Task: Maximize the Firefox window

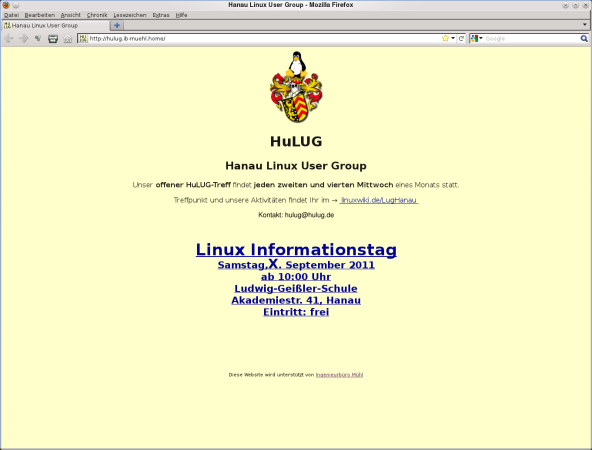Action: 575,5
